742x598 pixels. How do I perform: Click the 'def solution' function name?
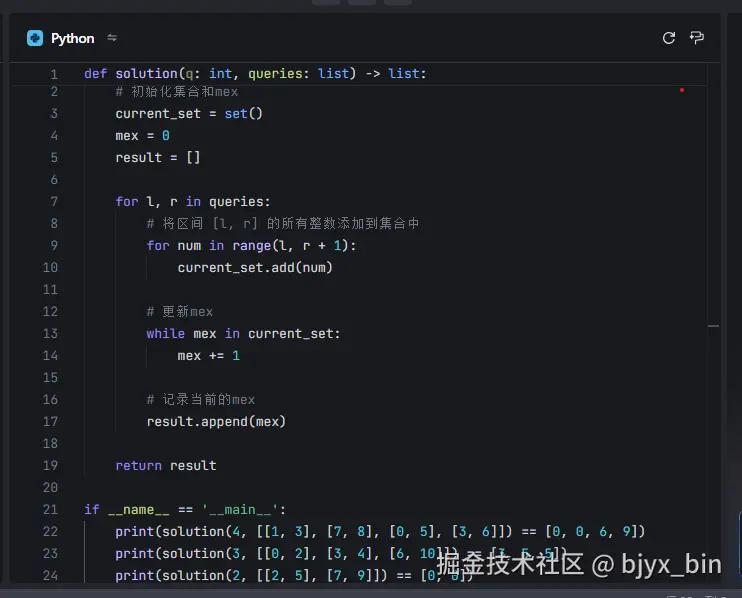click(146, 74)
